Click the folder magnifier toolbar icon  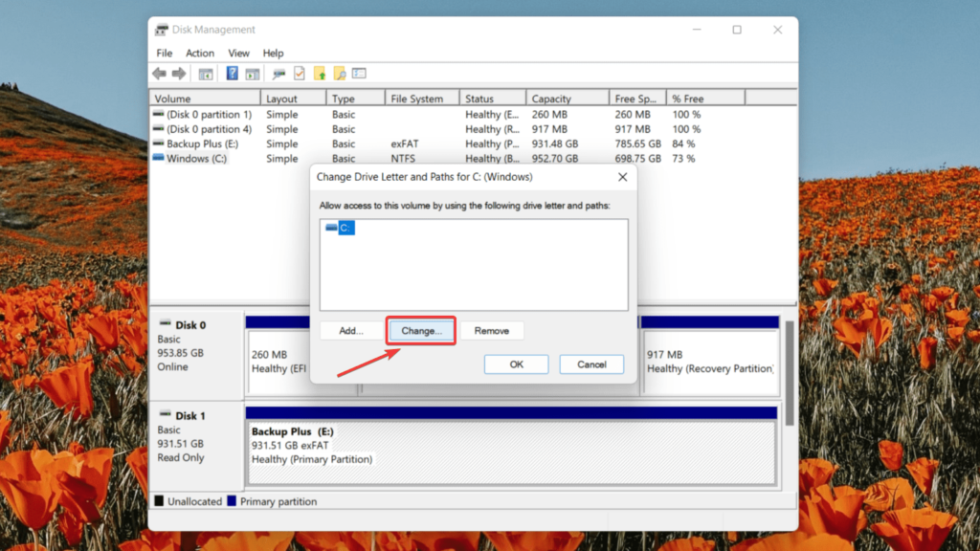(339, 74)
